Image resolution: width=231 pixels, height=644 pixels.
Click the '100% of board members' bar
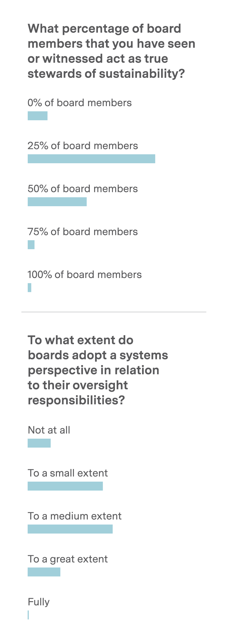click(29, 288)
